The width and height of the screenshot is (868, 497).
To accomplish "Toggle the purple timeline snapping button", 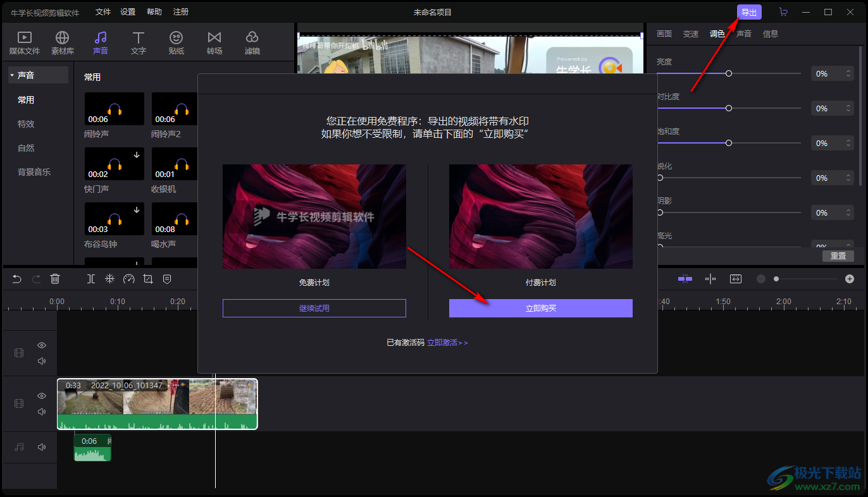I will click(x=685, y=279).
